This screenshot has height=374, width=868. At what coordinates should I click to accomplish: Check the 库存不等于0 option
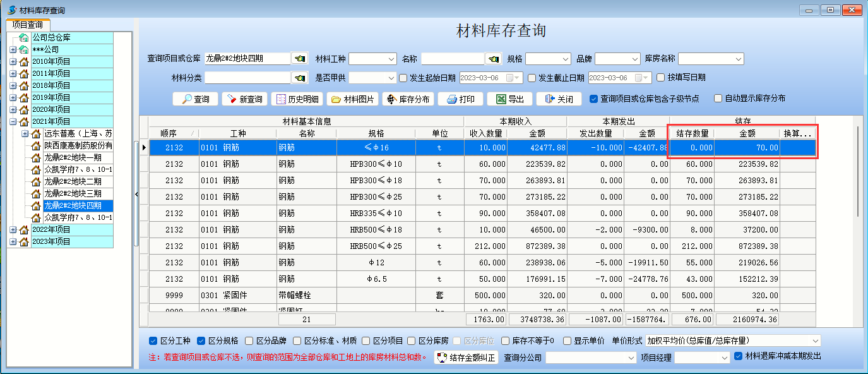(506, 341)
